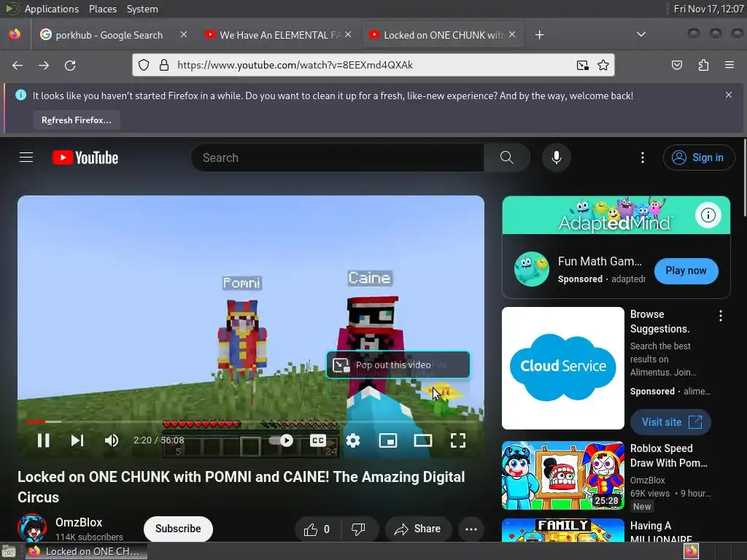
Task: Like this video thumbs up
Action: 317,529
